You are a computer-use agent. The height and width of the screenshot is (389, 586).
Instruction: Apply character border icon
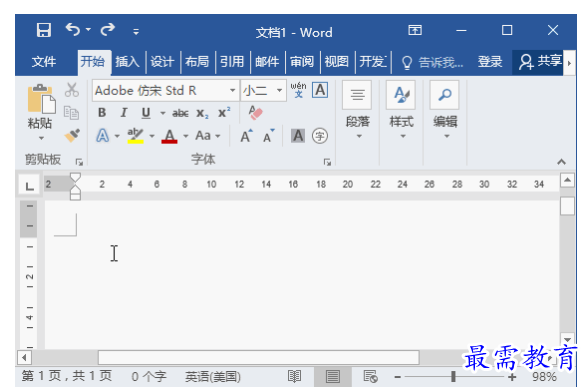pos(320,90)
